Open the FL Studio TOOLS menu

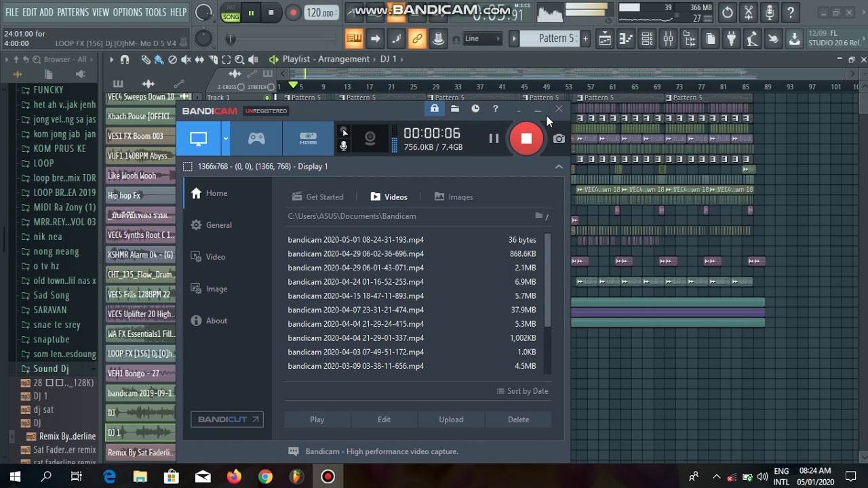click(155, 12)
